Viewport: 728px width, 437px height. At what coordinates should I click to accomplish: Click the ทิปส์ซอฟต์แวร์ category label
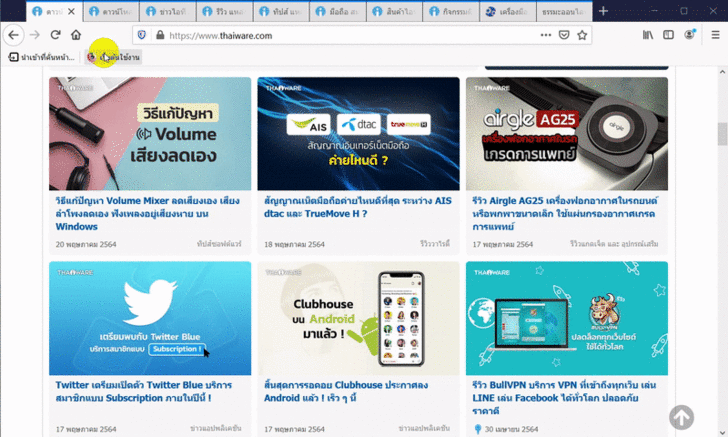[x=219, y=244]
